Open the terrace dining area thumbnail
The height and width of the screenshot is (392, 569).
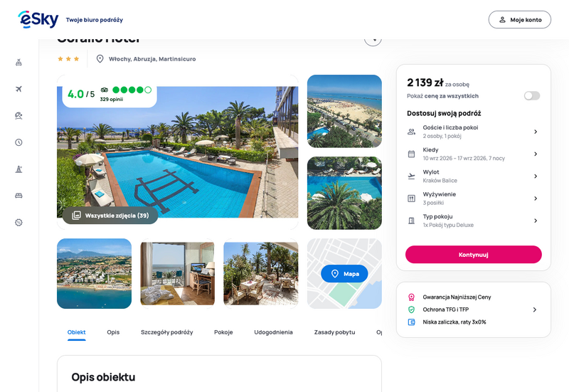[x=261, y=274]
